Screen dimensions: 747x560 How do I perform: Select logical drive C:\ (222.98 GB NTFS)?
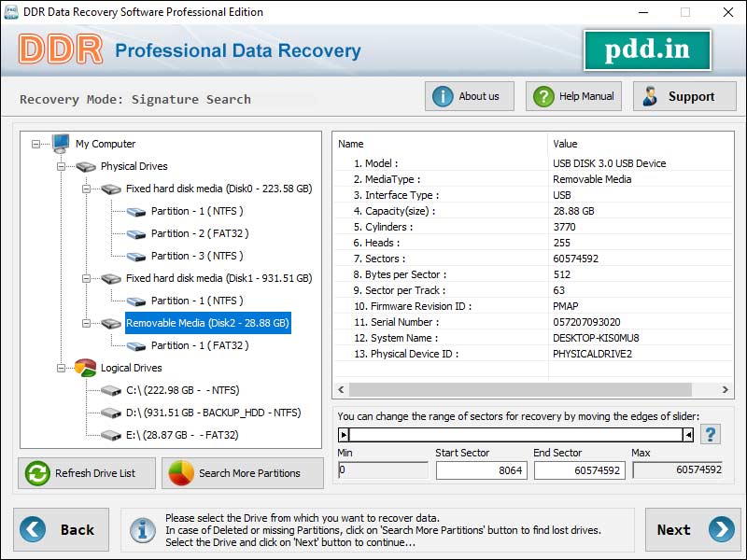click(x=182, y=390)
